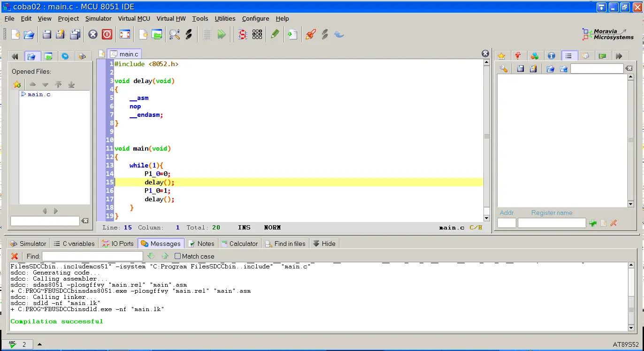Collapse the left panel with double-left arrows
Screen dimensions: 644x351
[15, 56]
